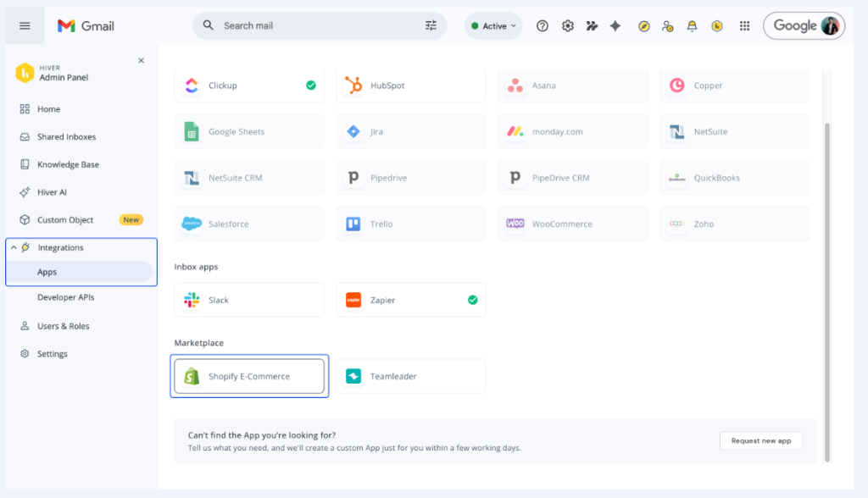Open search filter options icon
Viewport: 868px width, 498px height.
coord(431,25)
